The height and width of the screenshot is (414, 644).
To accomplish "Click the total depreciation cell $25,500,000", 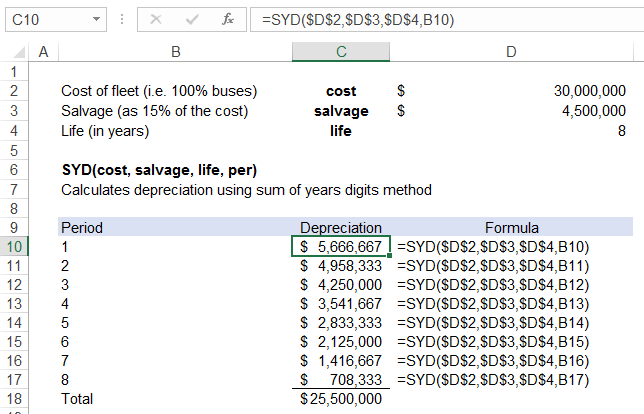I will 341,398.
